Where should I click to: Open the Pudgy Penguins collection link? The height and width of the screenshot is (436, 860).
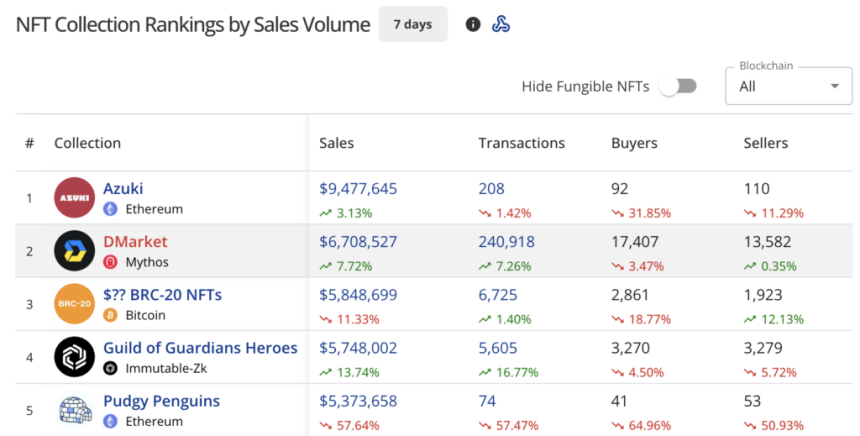click(161, 401)
